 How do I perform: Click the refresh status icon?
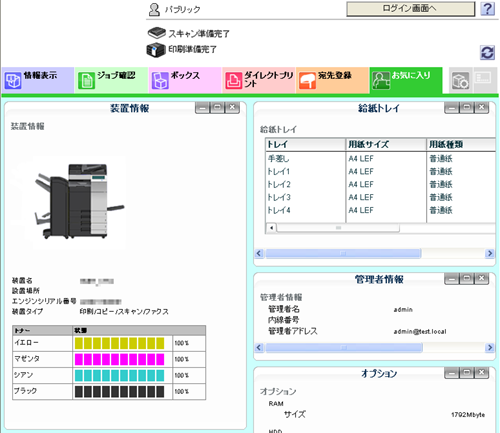click(487, 53)
